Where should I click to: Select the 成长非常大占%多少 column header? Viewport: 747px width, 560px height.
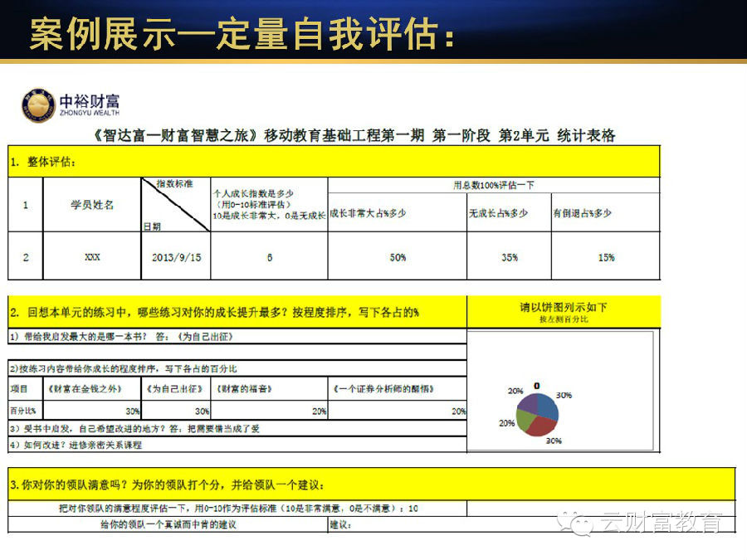coord(398,213)
